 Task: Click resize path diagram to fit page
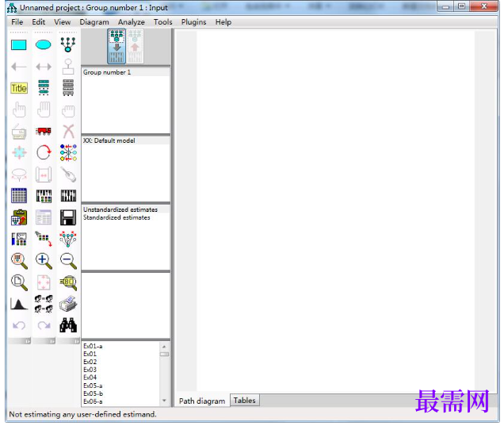[44, 282]
